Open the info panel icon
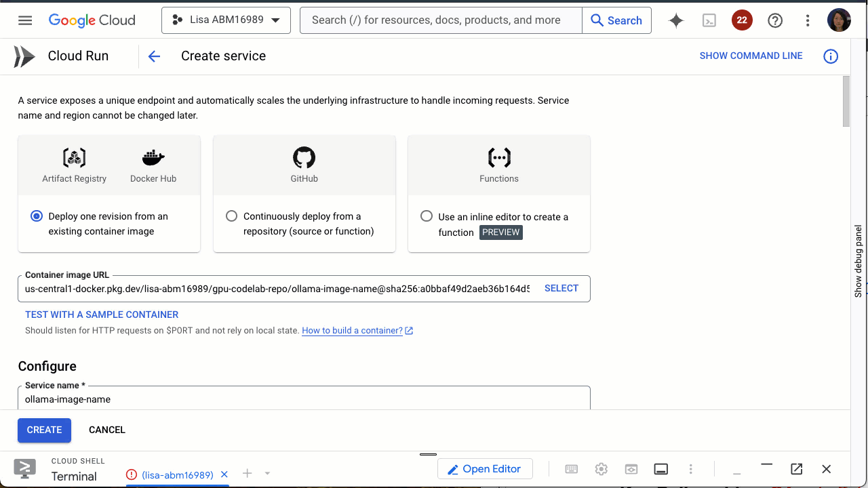Viewport: 868px width, 488px height. [x=831, y=56]
